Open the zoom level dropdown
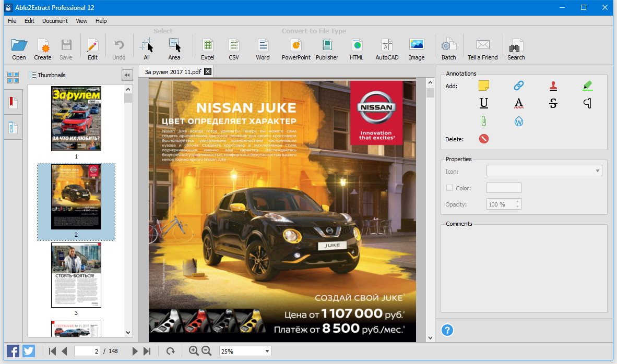The width and height of the screenshot is (617, 364). (x=267, y=351)
